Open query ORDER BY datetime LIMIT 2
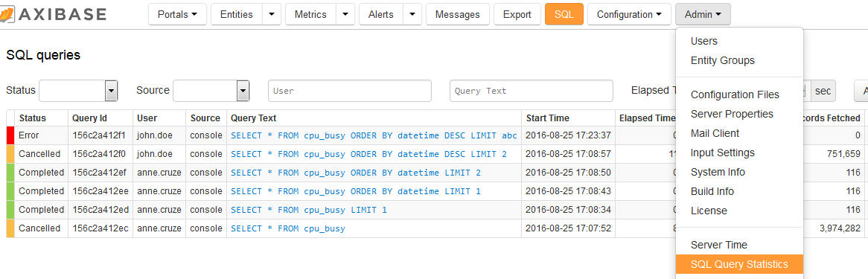This screenshot has height=279, width=868. 356,173
